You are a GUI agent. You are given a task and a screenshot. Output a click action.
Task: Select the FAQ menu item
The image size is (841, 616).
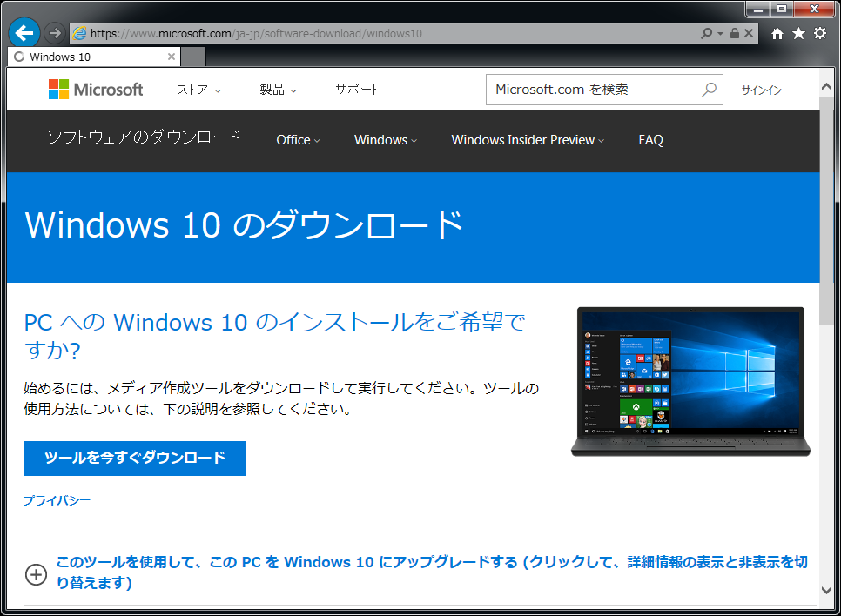[650, 140]
